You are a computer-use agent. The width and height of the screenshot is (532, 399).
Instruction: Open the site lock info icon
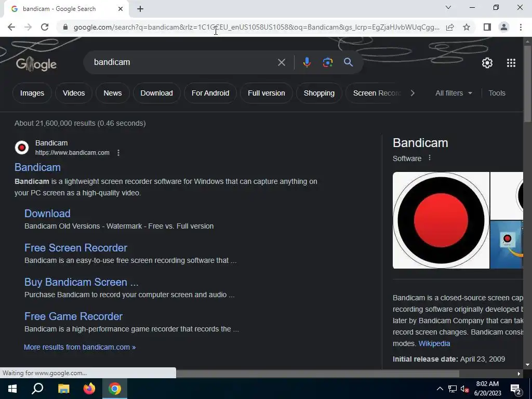(x=65, y=27)
